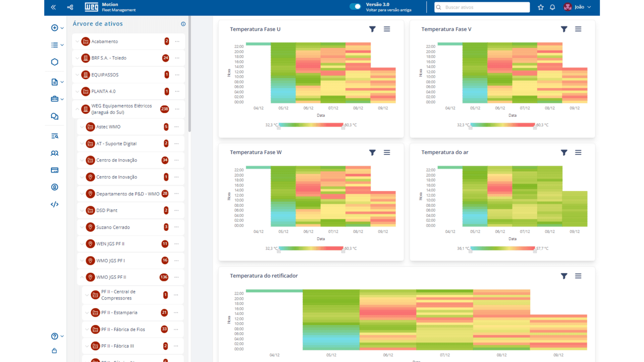Open the card/billing sidebar icon
The height and width of the screenshot is (362, 644).
[x=55, y=170]
